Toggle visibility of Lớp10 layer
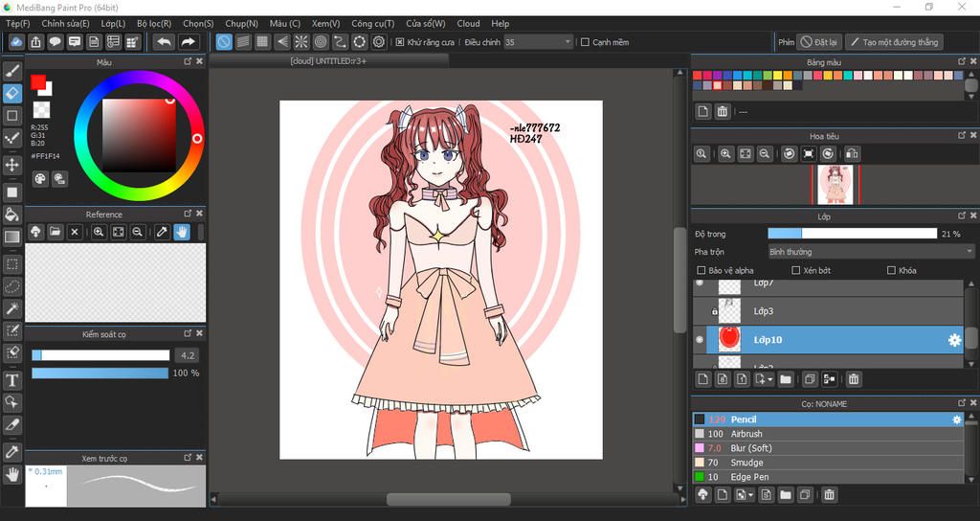Viewport: 980px width, 521px height. click(x=700, y=340)
